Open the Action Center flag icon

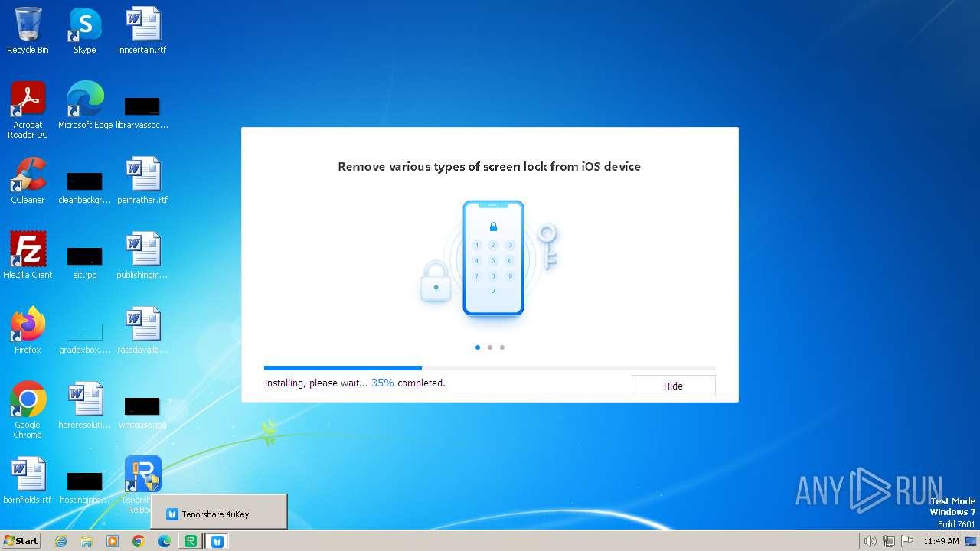pos(907,541)
